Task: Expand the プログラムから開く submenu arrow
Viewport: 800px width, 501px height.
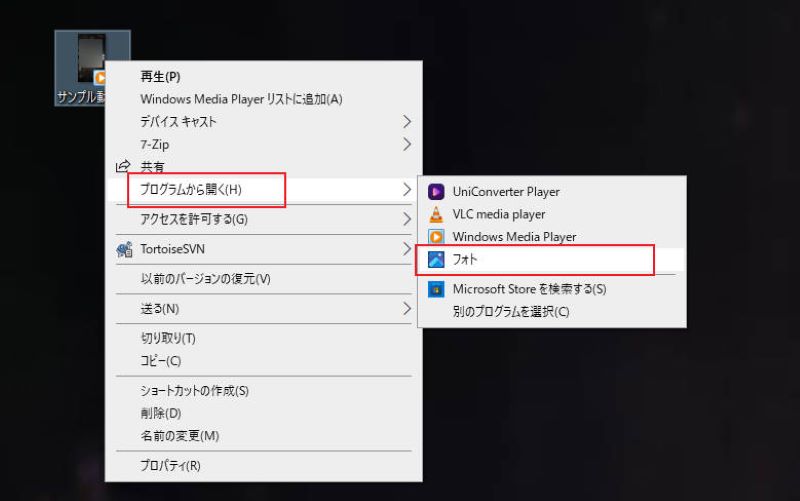Action: tap(407, 189)
